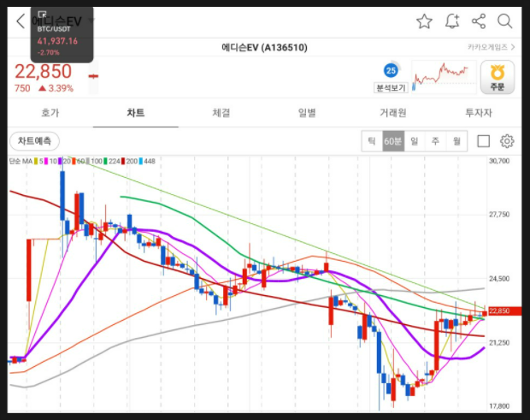Click the yellow MA 5 legend swatch
Screen dimensions: 530x420
pos(36,162)
